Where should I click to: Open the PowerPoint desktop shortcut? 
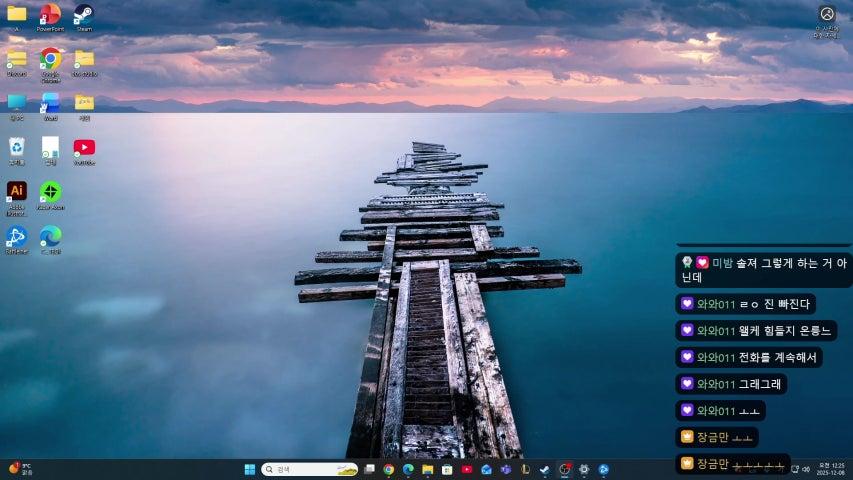50,14
